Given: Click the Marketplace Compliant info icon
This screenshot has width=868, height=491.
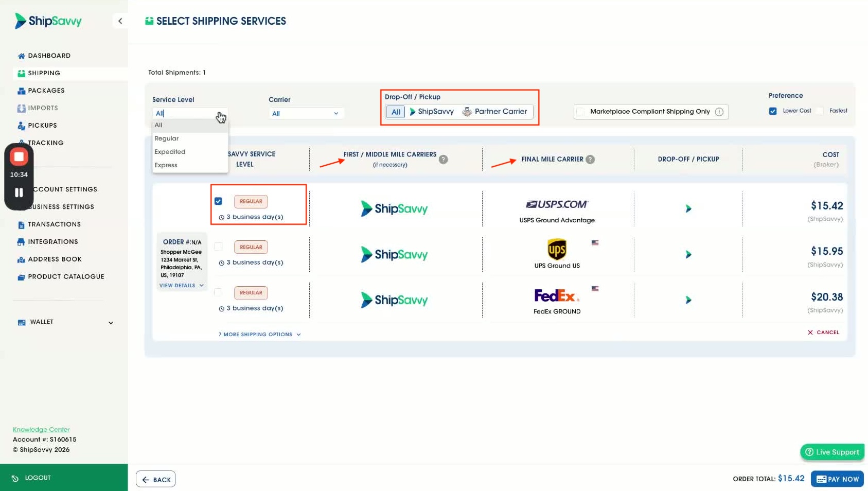Looking at the screenshot, I should [x=719, y=112].
